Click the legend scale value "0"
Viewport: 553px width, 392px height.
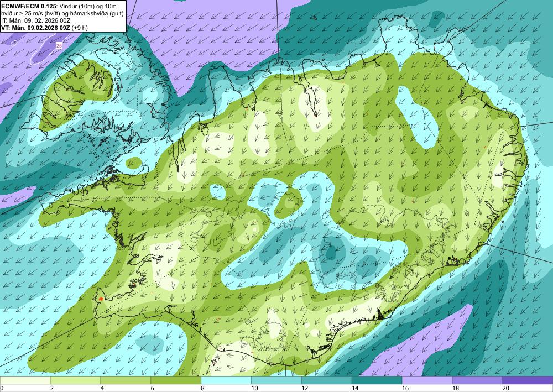click(2, 388)
